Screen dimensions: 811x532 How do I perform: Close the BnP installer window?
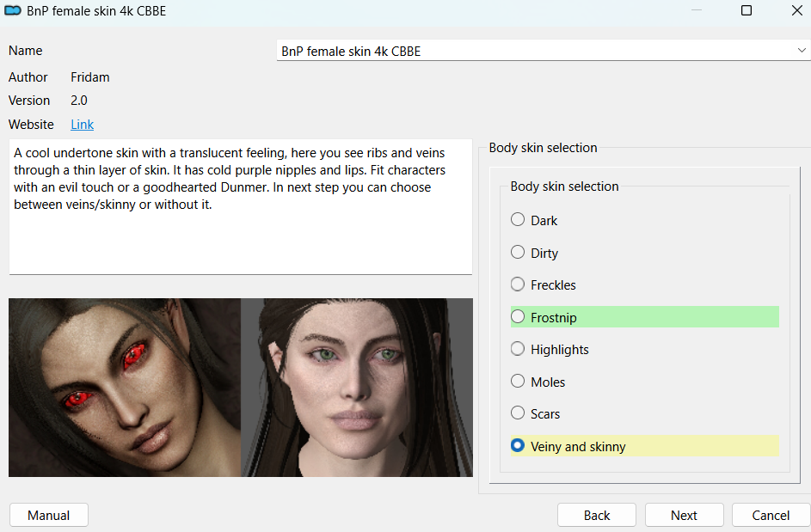click(797, 10)
